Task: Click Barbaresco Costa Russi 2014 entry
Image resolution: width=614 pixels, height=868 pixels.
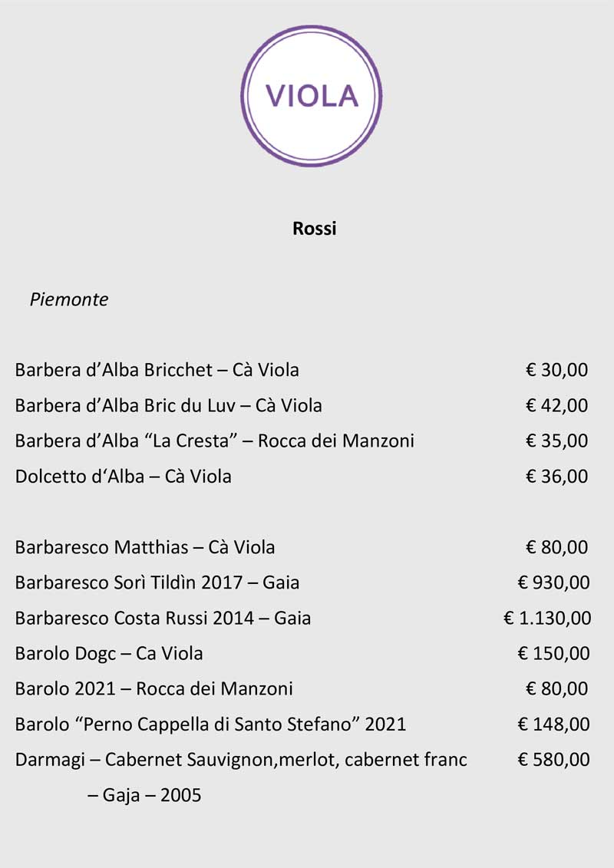Action: (163, 618)
